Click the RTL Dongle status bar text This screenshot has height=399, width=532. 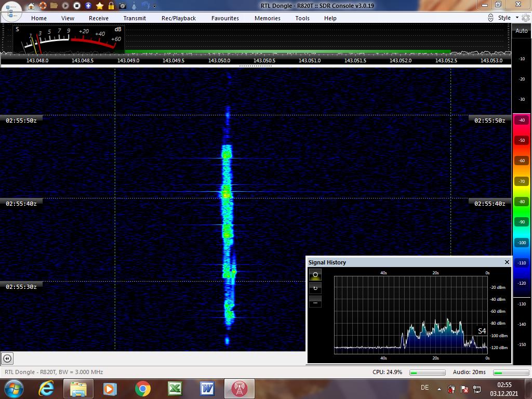coord(54,372)
